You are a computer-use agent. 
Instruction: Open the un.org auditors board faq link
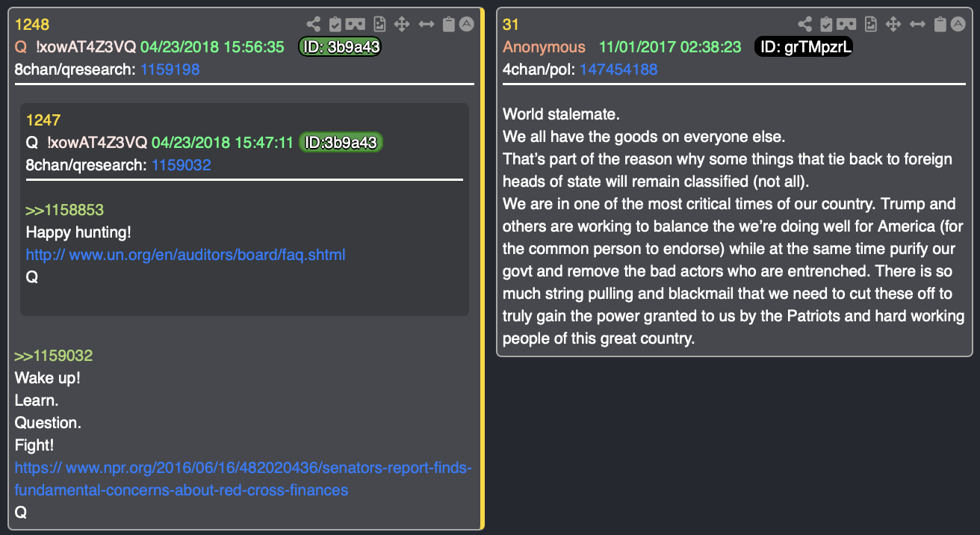[x=185, y=255]
